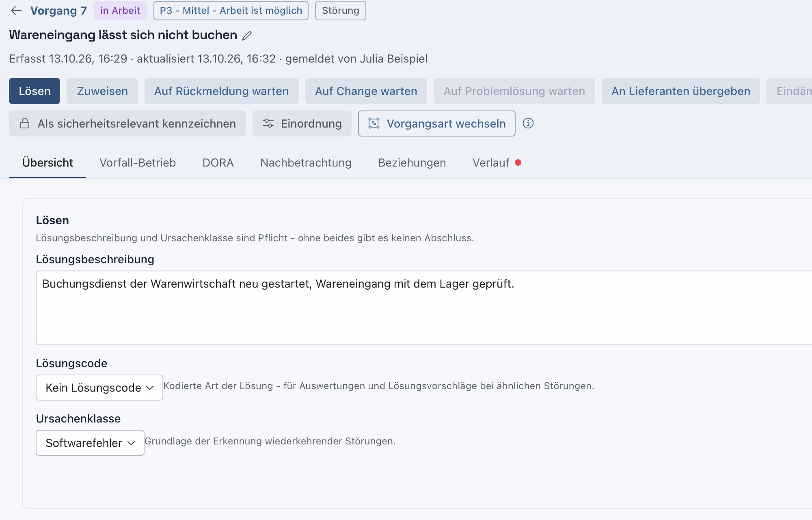Mark as sicherheitsrelevant
Viewport: 812px width, 520px height.
click(x=127, y=123)
